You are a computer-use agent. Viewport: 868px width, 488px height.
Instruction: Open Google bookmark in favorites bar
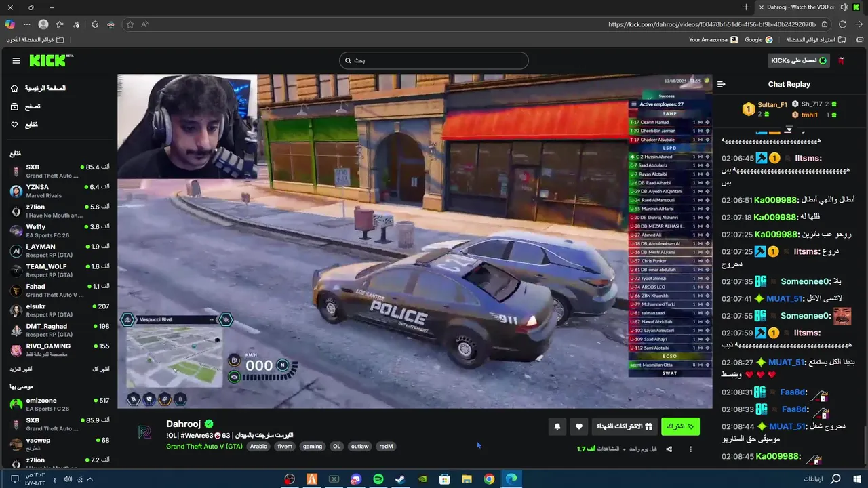[758, 40]
